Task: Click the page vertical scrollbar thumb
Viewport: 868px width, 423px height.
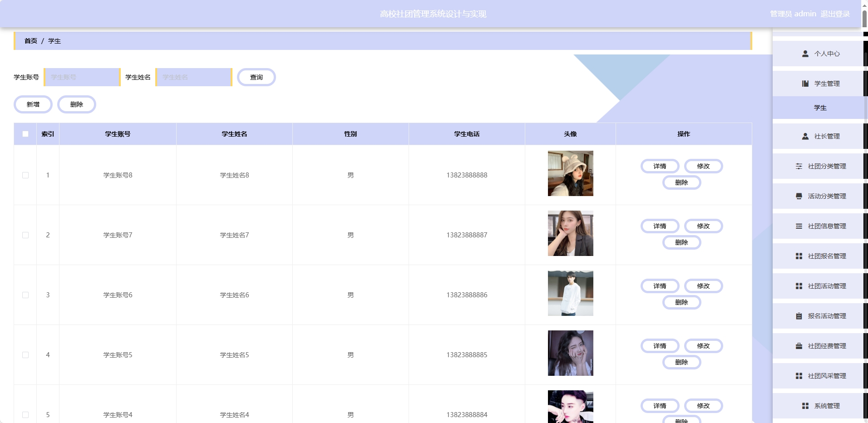Action: tap(865, 18)
